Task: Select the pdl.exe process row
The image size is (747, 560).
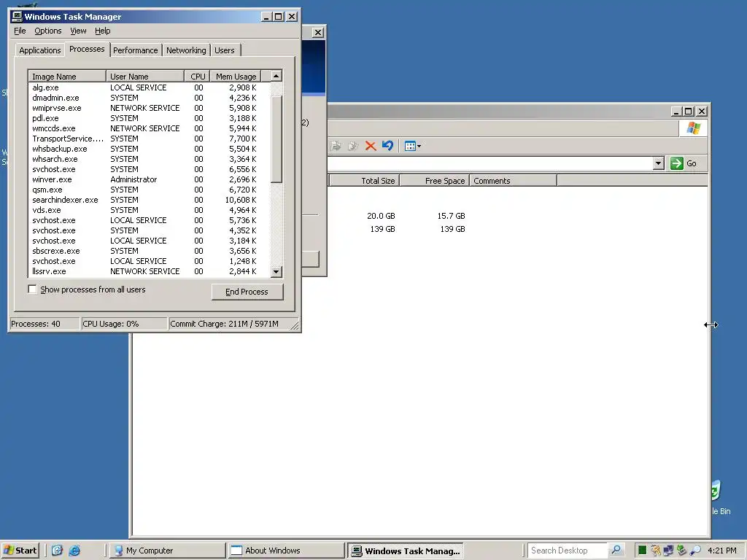Action: (x=149, y=118)
